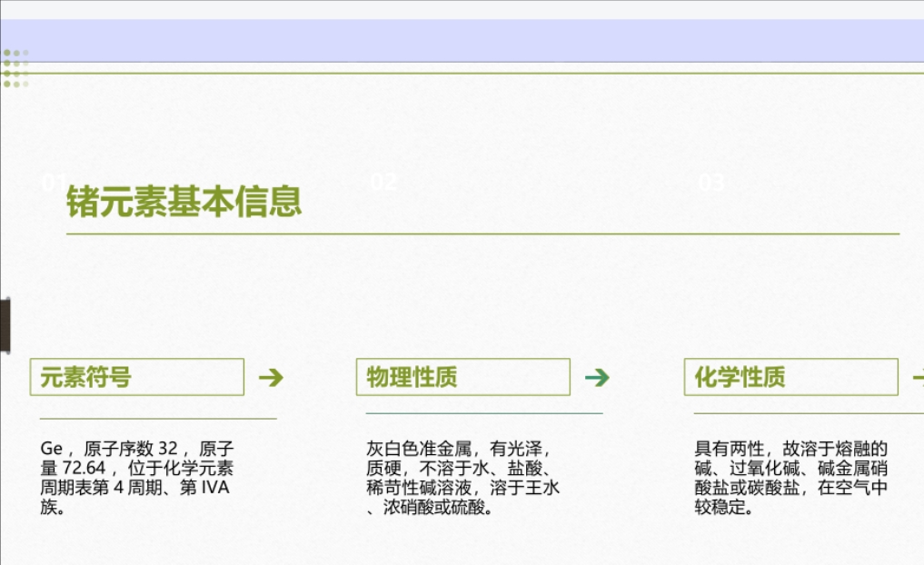924x565 pixels.
Task: Expand the 01 section label
Action: click(55, 182)
